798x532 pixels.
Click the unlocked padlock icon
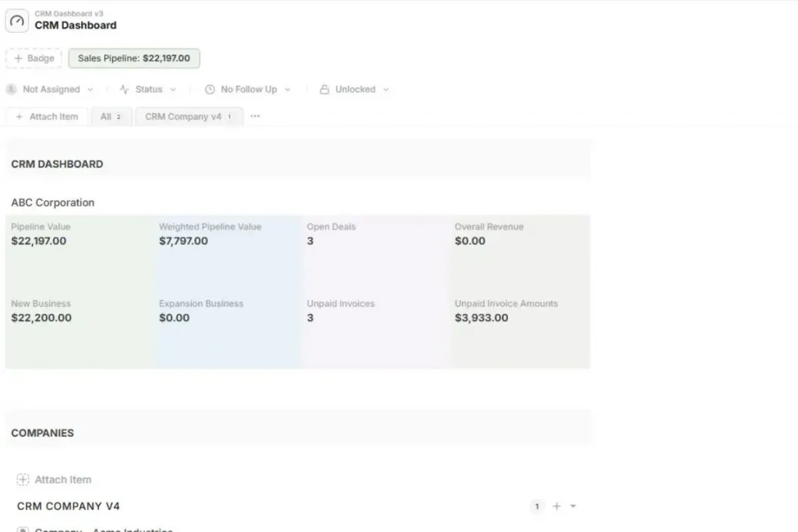click(324, 90)
